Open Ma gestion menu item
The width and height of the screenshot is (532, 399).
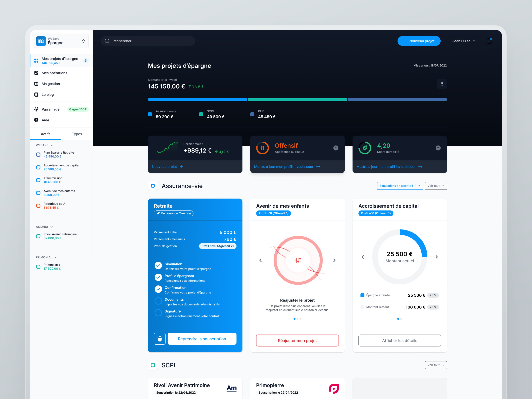[x=51, y=84]
